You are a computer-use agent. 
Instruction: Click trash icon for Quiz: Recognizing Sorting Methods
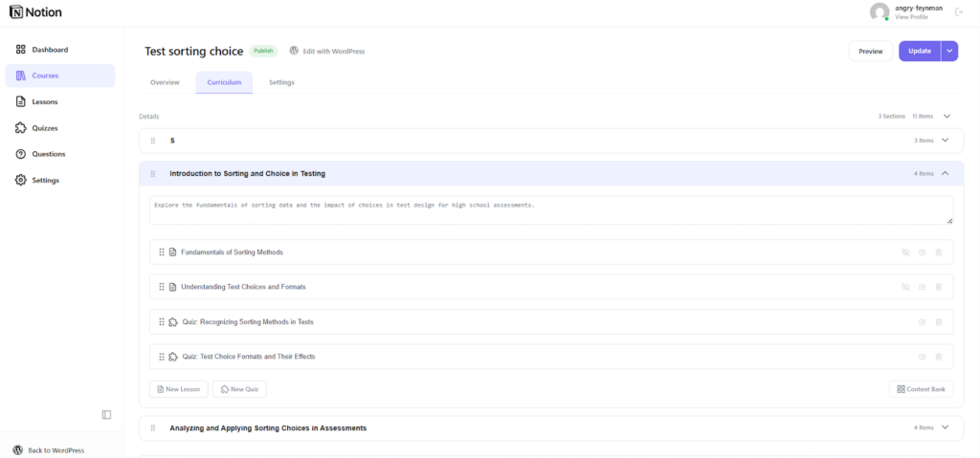[x=938, y=322]
